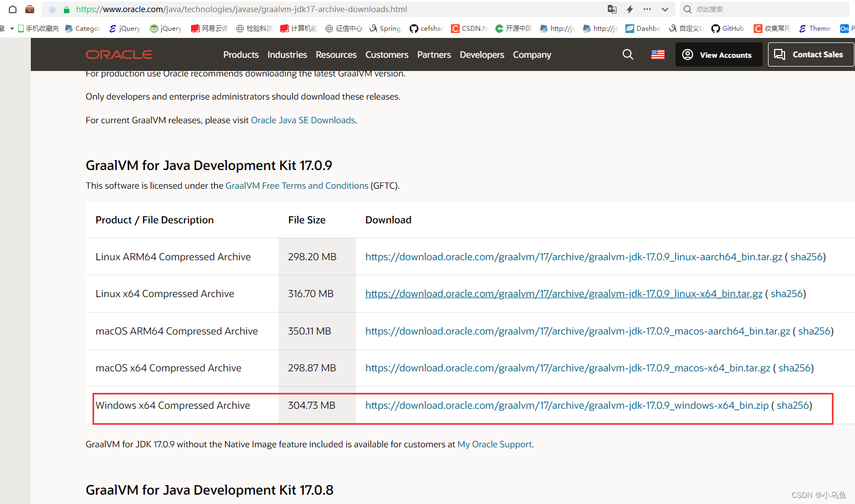Open the Theme bookmark

point(814,29)
